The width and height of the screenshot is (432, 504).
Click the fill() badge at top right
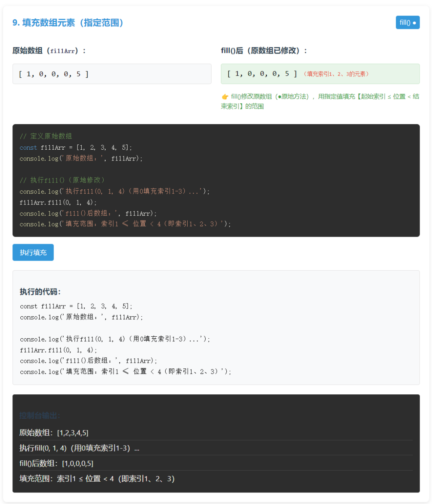[408, 22]
